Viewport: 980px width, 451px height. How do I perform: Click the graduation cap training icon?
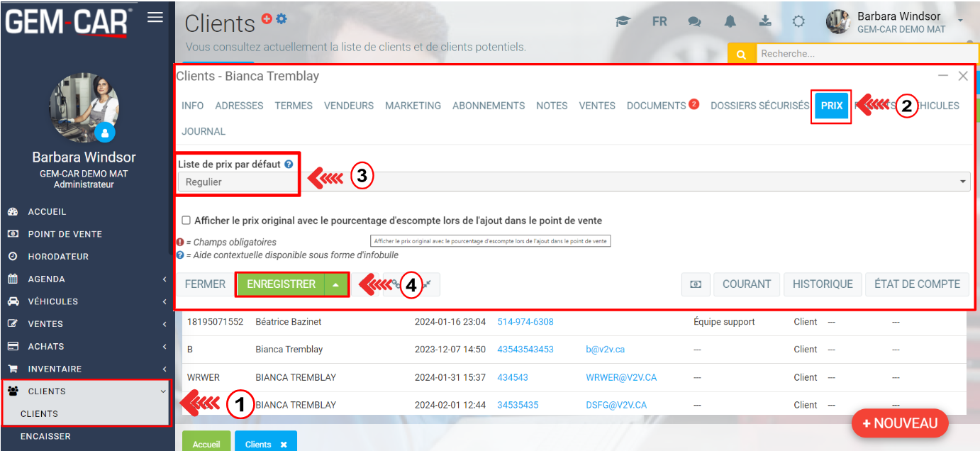pos(623,21)
